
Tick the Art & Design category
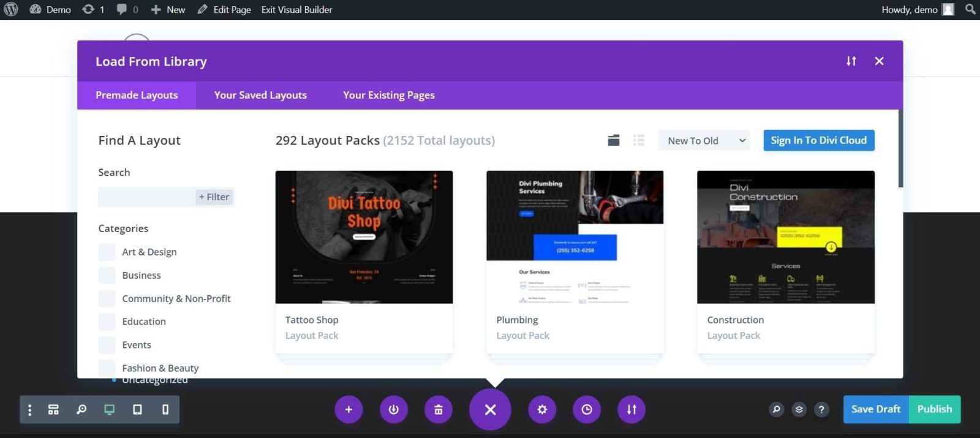click(x=107, y=252)
